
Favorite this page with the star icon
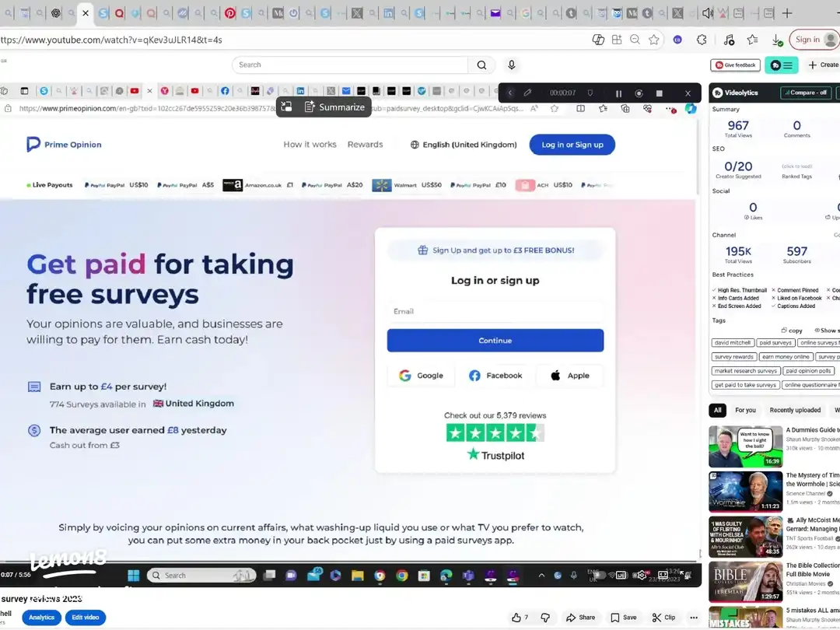coord(653,40)
